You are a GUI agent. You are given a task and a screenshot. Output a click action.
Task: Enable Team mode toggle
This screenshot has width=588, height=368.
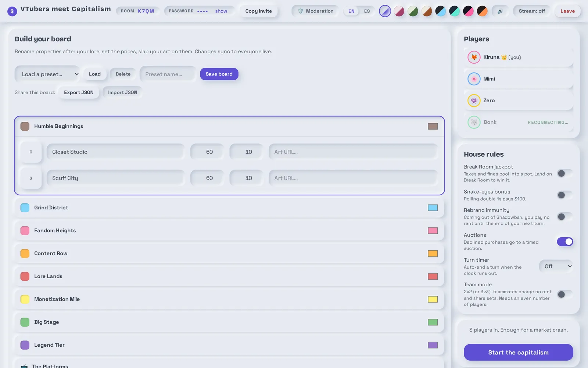565,294
